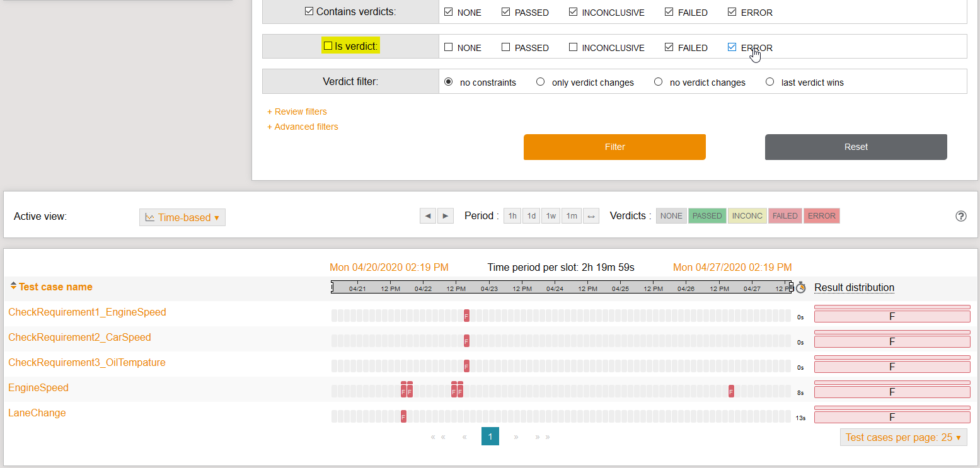Click the stopwatch duration icon
980x468 pixels.
click(800, 288)
